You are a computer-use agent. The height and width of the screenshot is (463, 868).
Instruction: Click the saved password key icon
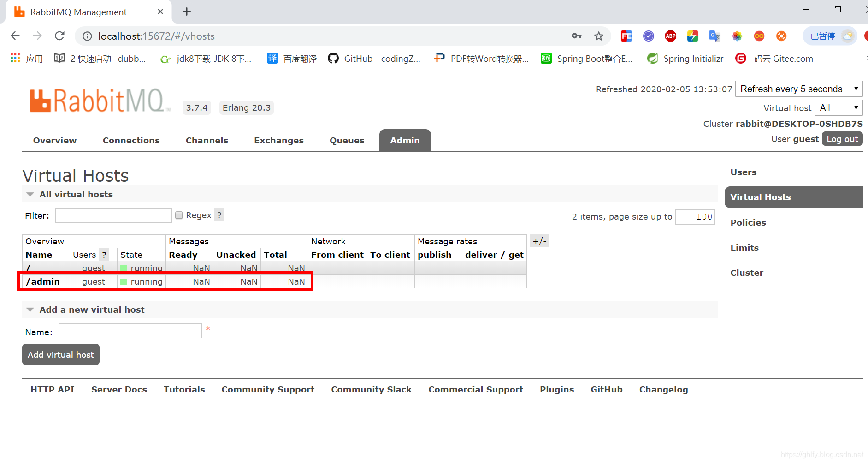[577, 36]
